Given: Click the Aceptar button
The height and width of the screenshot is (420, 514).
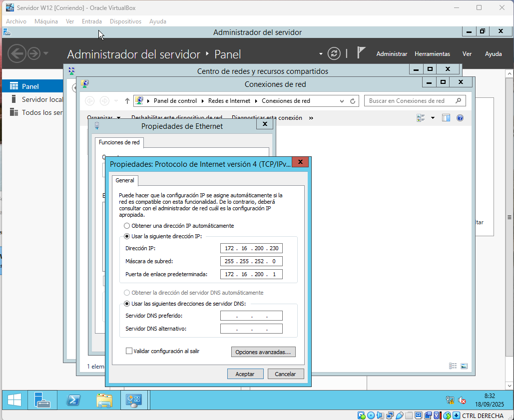Looking at the screenshot, I should 245,374.
